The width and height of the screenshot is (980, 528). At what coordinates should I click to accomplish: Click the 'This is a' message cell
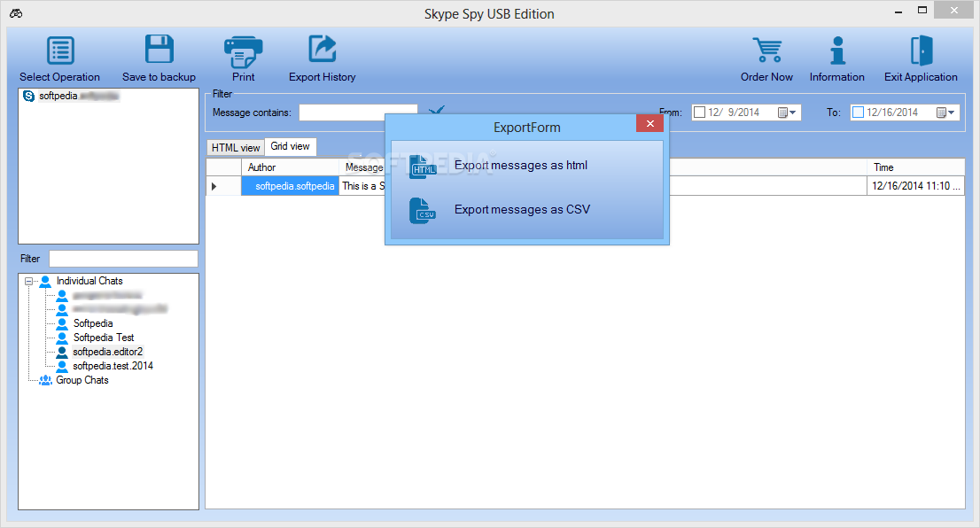[362, 186]
